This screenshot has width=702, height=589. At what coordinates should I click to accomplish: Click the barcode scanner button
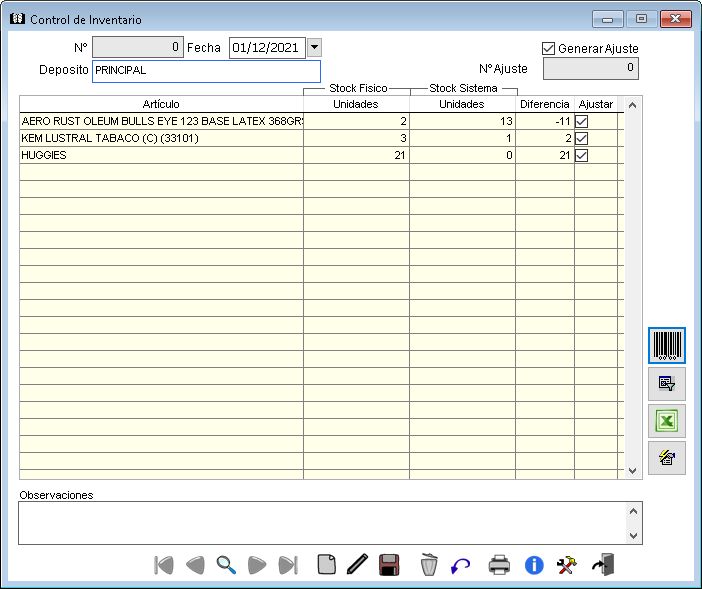coord(667,346)
